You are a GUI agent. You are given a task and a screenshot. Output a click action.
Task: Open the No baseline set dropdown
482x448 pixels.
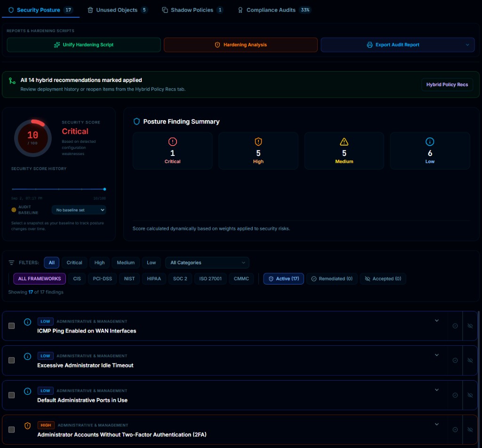coord(79,210)
